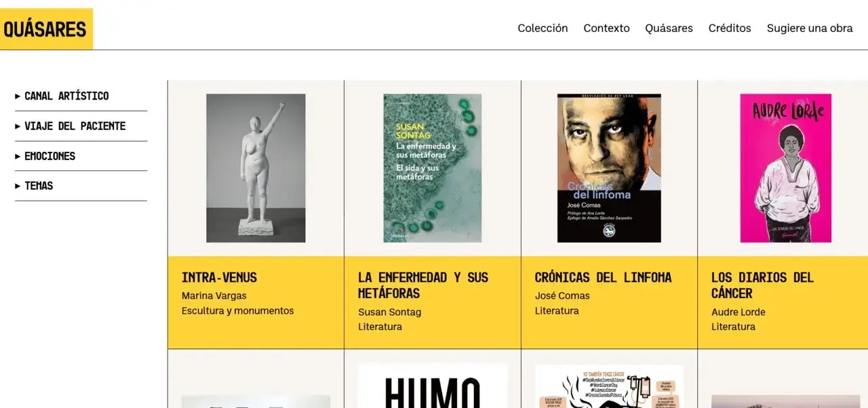Expand the Viaje del Paciente filter
The width and height of the screenshot is (868, 408).
click(81, 126)
